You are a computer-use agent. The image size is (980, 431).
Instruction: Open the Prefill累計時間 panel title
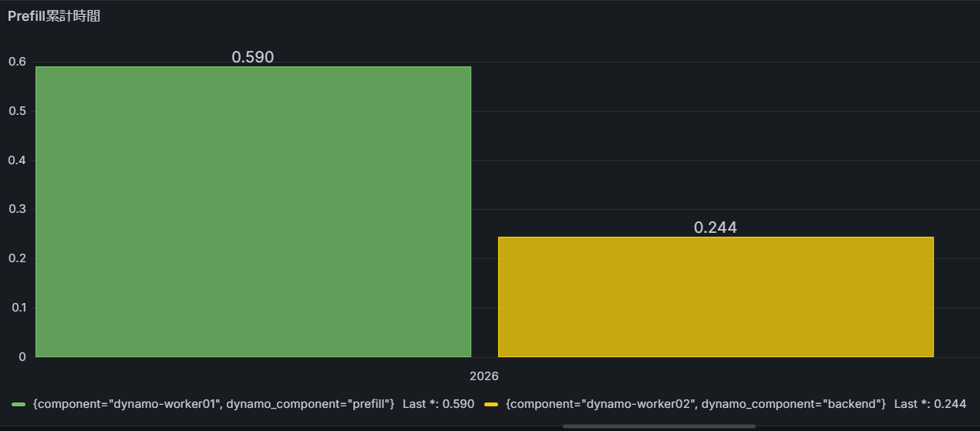click(54, 17)
